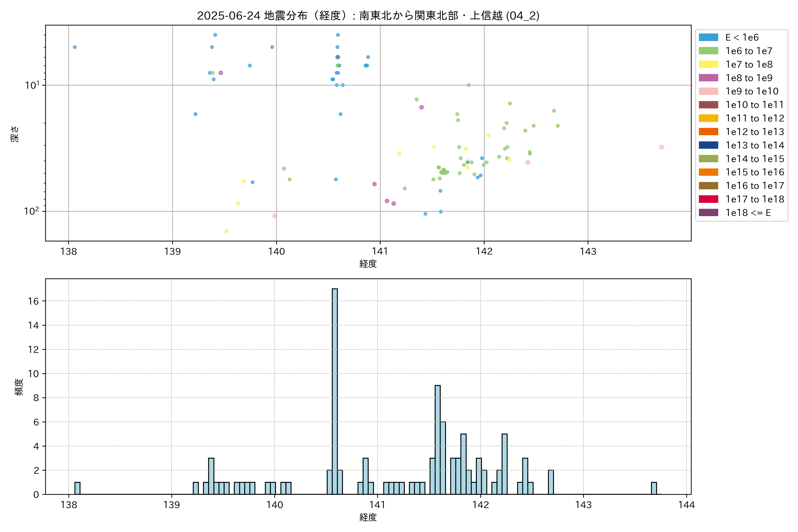Click the blue 'E < 1e6' legend swatch
This screenshot has height=532, width=798.
tap(708, 37)
